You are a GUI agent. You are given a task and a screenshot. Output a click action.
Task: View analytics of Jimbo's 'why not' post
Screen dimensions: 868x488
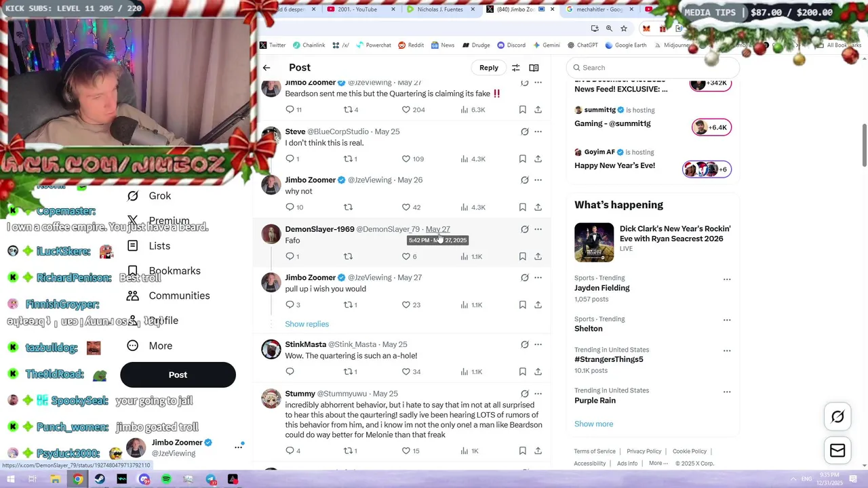pos(473,207)
